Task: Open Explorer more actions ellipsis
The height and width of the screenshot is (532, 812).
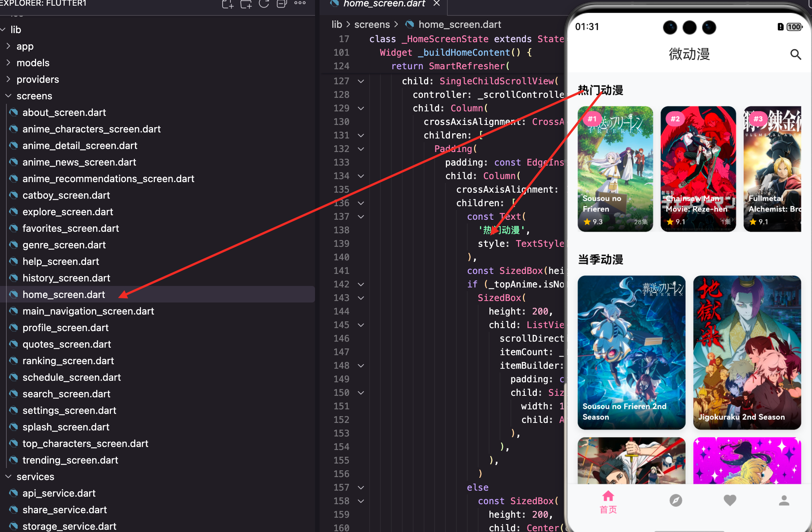Action: pyautogui.click(x=300, y=3)
